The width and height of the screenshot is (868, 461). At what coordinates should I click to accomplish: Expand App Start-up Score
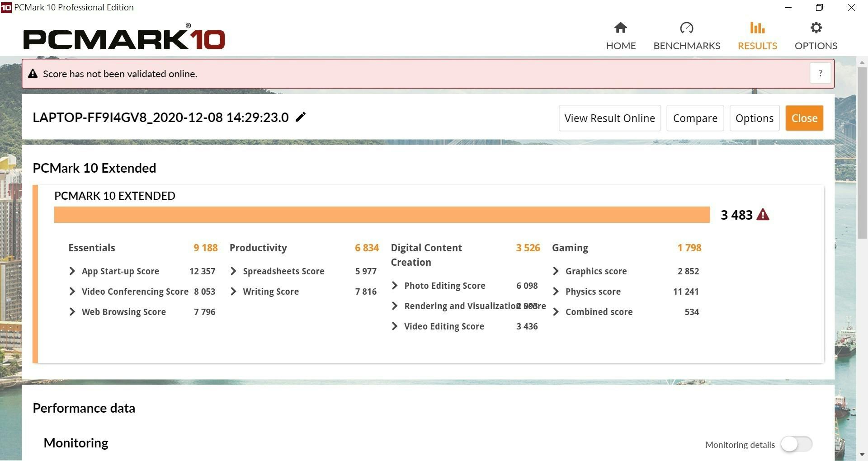point(72,271)
